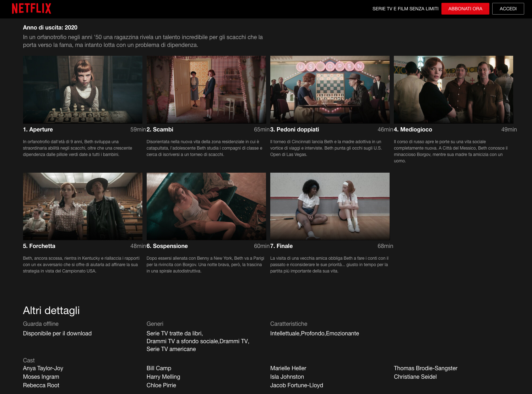Open episode 5 Forchetta thumbnail
Viewport: 532px width, 394px height.
coord(83,206)
